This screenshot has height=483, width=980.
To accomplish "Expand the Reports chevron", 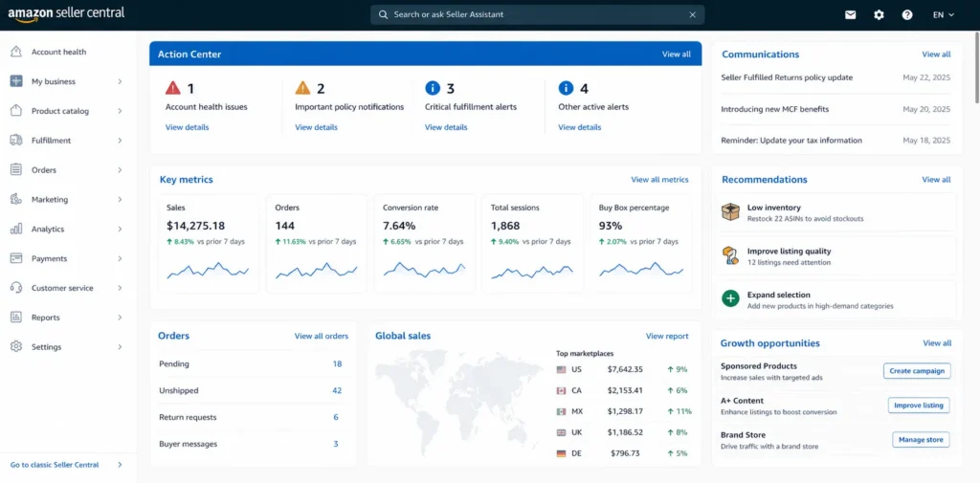I will click(120, 318).
